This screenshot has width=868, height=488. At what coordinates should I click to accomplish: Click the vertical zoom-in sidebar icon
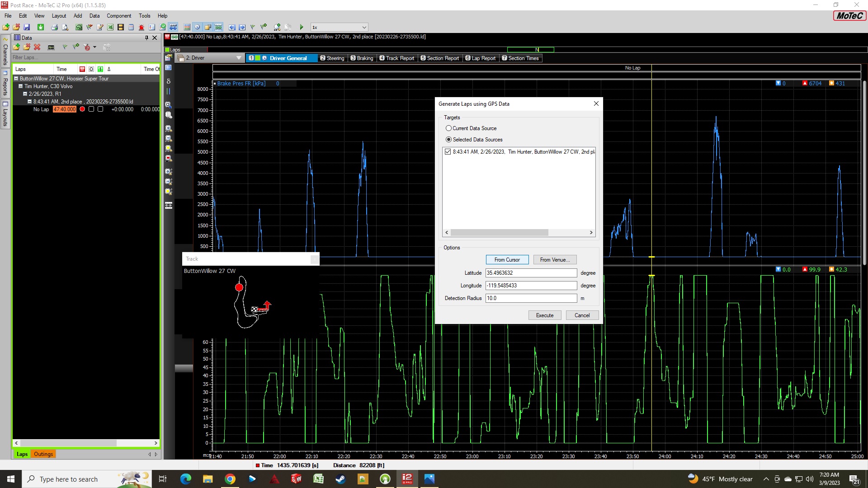(x=169, y=172)
